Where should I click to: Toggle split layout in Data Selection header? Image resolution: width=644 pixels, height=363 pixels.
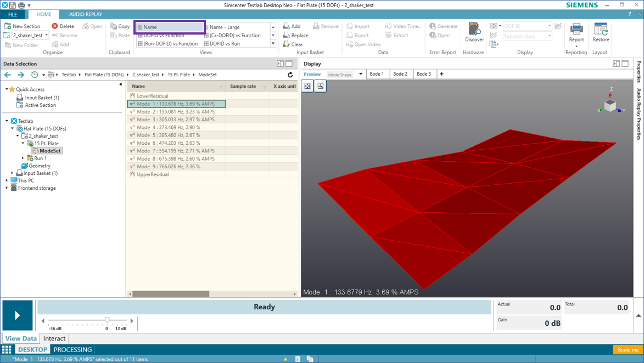280,64
